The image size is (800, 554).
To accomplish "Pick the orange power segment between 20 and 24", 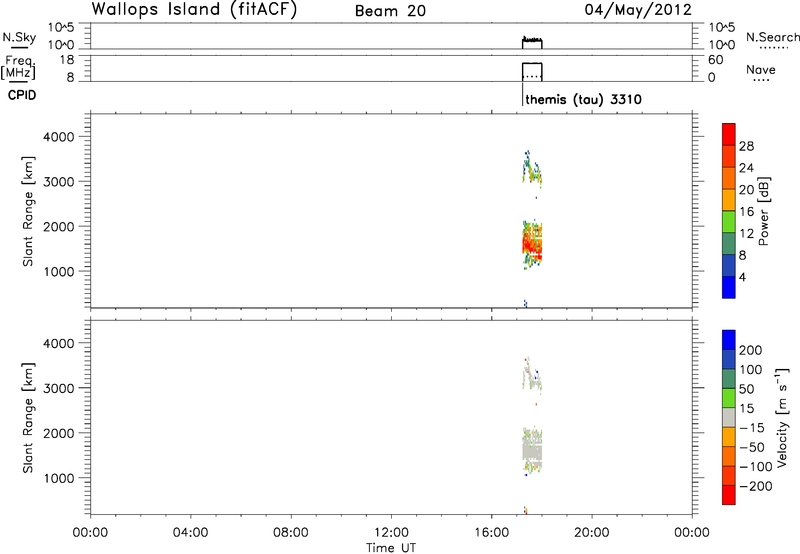I will click(729, 178).
